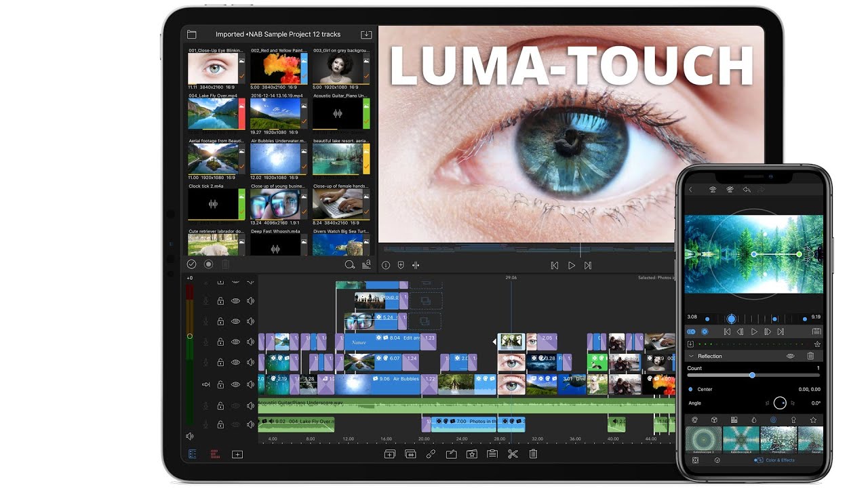
Task: Tap the overwrite clip icon in the timeline toolbar
Action: coord(410,454)
